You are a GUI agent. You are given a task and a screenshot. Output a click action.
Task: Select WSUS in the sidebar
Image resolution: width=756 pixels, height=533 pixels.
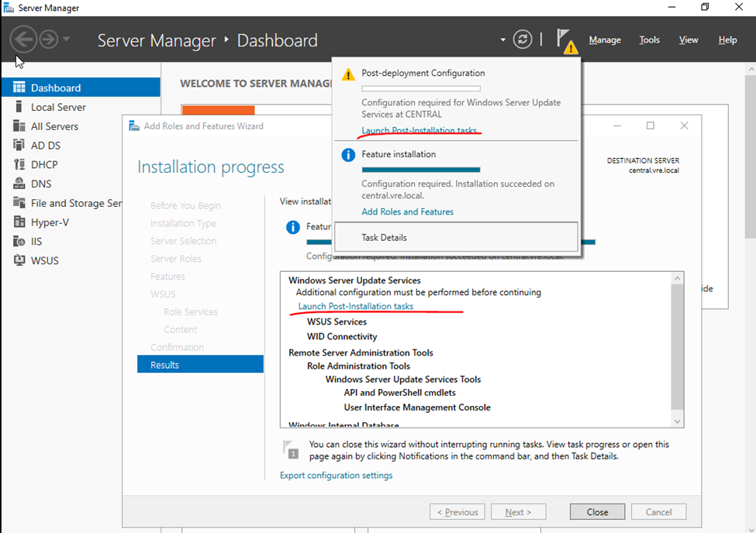[x=44, y=260]
